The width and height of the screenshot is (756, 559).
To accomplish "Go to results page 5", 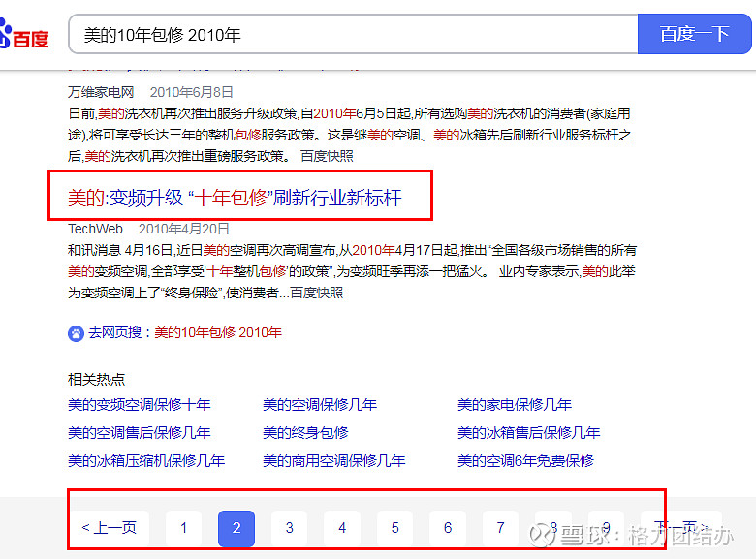I will click(x=394, y=528).
